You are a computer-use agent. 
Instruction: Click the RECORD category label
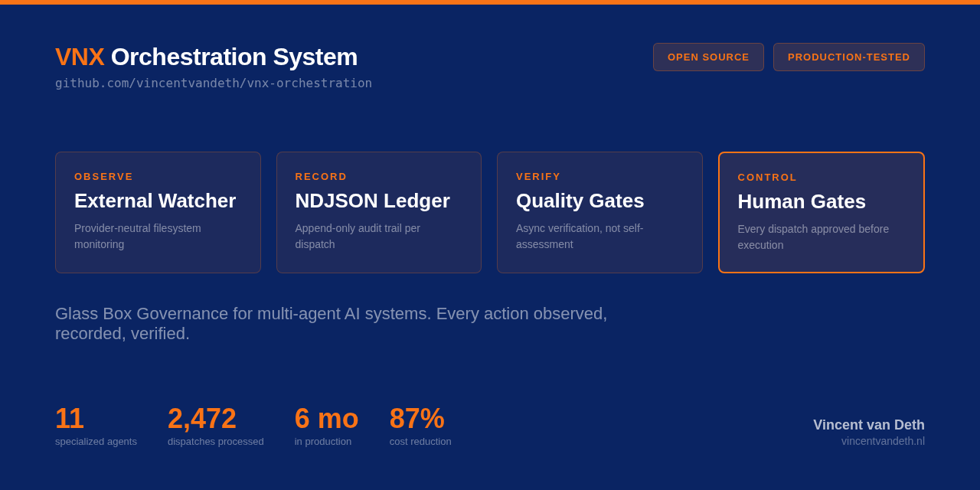pos(321,177)
